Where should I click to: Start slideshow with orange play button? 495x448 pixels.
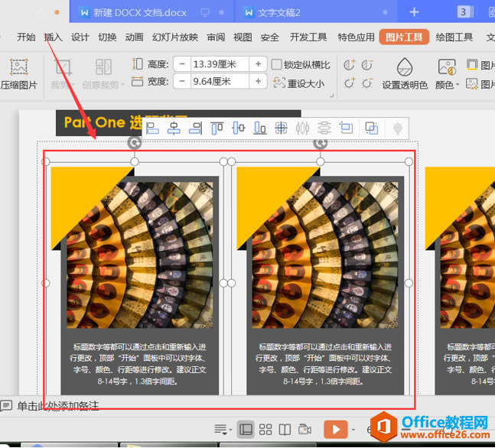tap(335, 429)
